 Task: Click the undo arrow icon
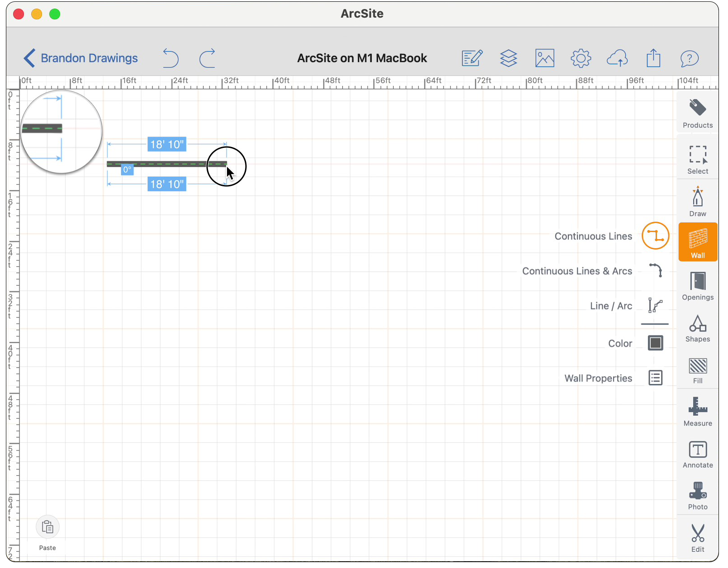point(170,58)
